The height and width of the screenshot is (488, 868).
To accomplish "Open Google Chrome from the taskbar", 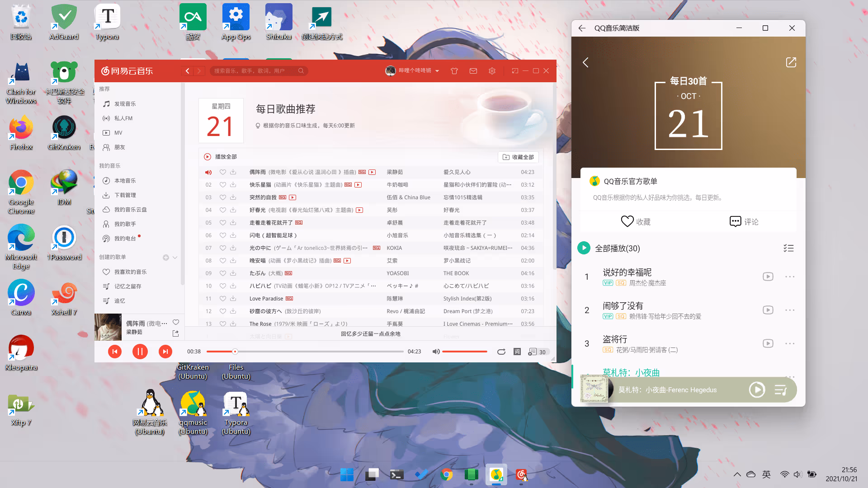I will tap(447, 474).
